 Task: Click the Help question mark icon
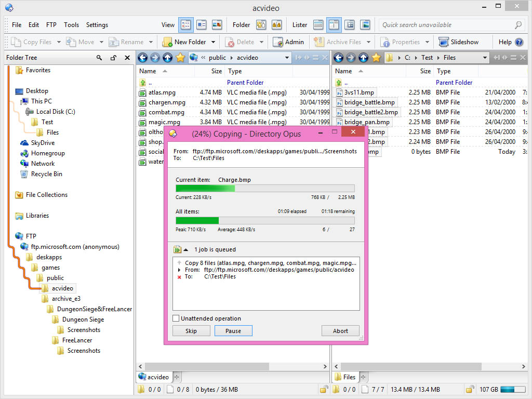tap(519, 42)
